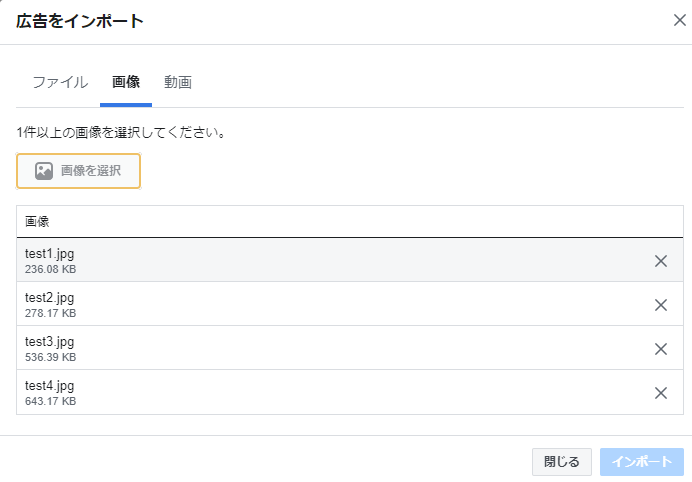
Task: Delete the test4.jpg entry
Action: tap(660, 393)
